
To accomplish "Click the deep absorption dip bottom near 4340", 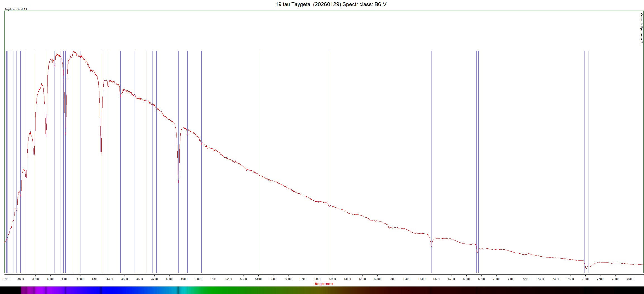I will coord(101,153).
